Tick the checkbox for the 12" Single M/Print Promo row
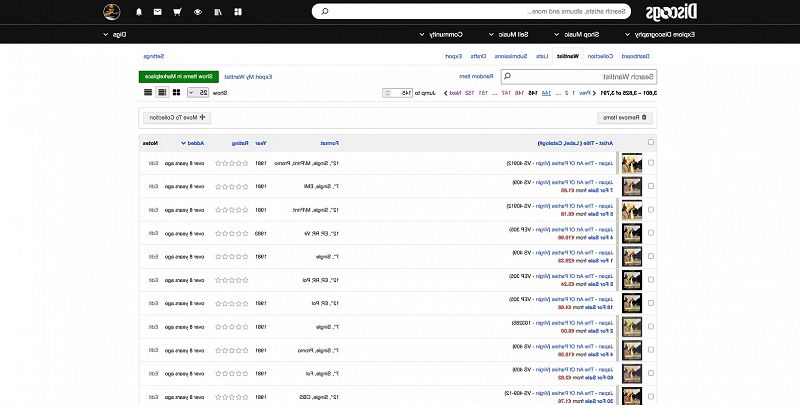This screenshot has height=405, width=800. (651, 163)
